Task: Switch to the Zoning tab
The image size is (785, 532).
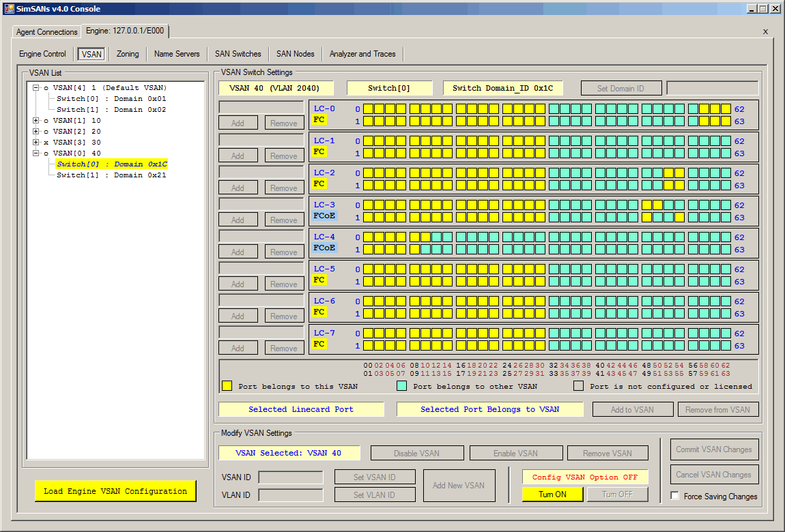Action: [128, 54]
